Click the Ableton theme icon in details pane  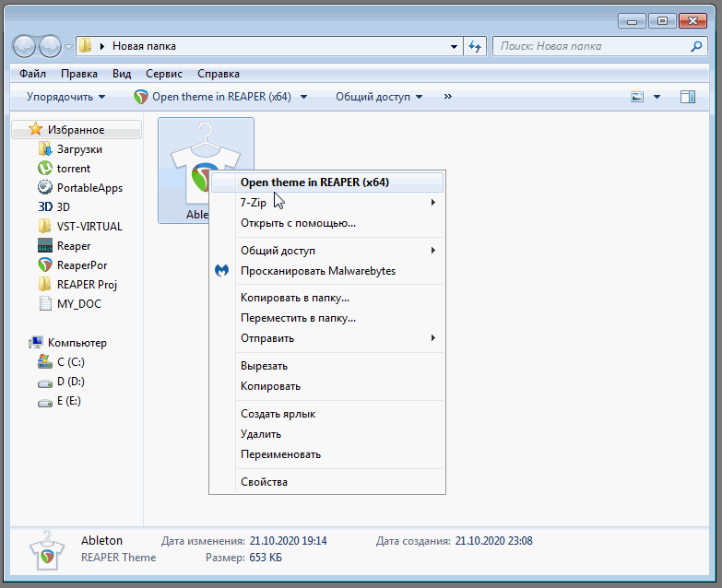pyautogui.click(x=46, y=550)
